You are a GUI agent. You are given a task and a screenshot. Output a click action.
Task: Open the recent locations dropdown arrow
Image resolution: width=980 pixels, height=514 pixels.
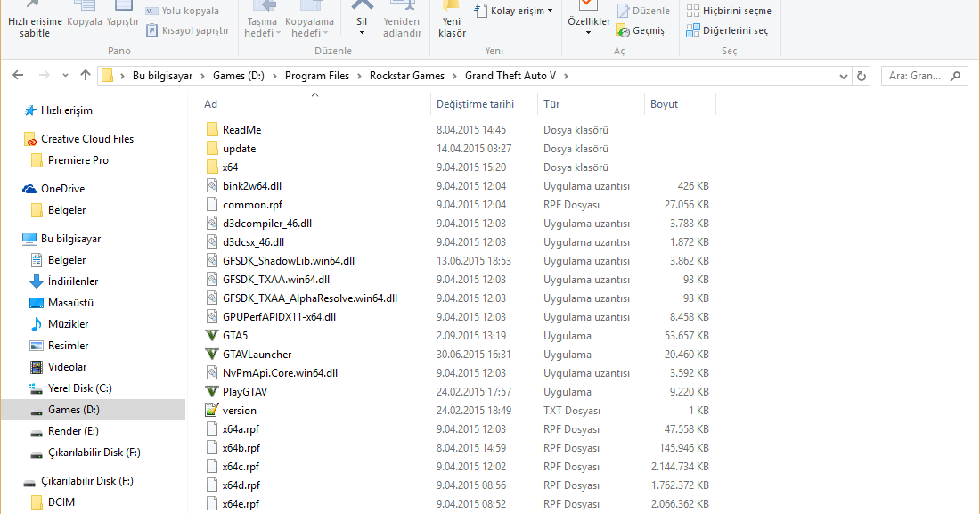tap(65, 76)
